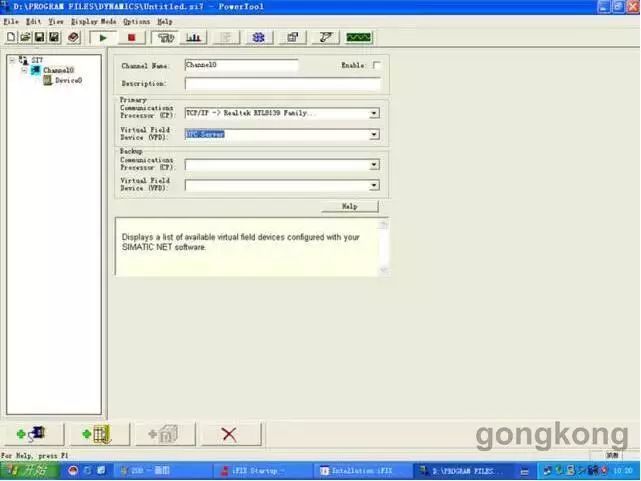This screenshot has height=481, width=641.
Task: Click the Add Channel button
Action: pos(32,433)
